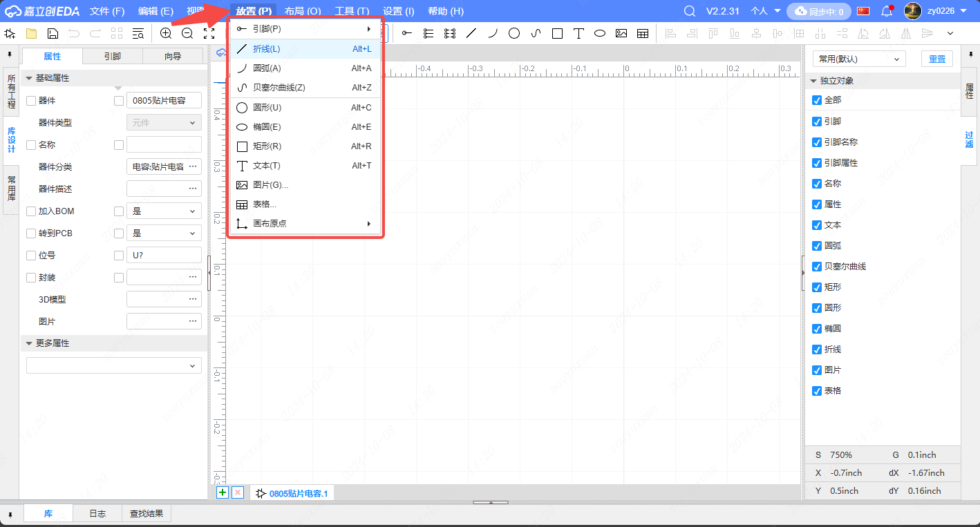The width and height of the screenshot is (980, 527).
Task: Click the 重置 button
Action: point(937,59)
